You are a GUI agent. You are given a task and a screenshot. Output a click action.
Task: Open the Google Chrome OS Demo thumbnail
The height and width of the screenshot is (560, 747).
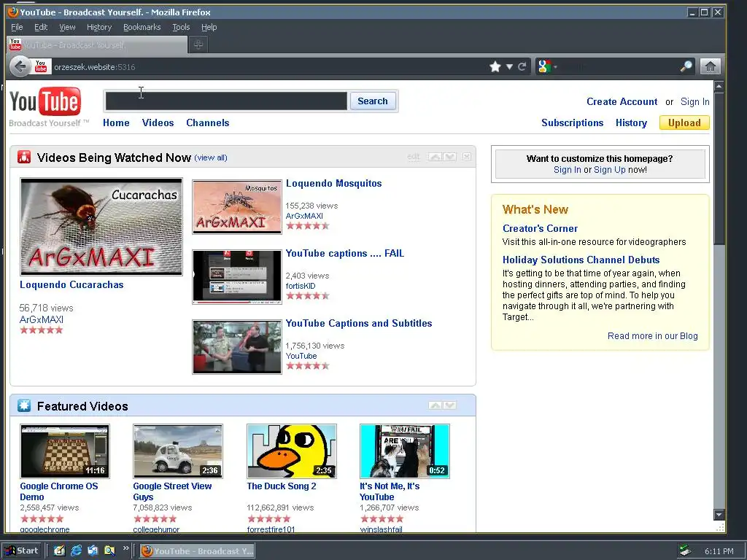coord(65,451)
